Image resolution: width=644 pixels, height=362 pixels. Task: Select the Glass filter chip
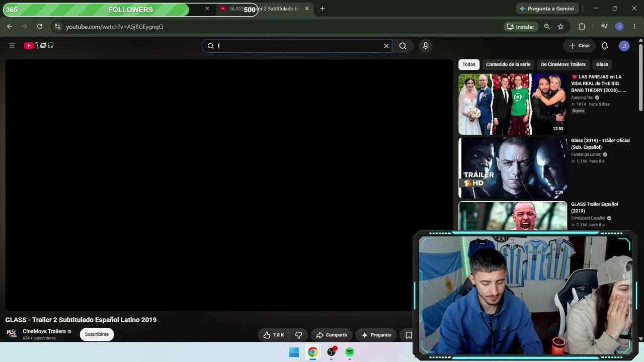tap(602, 64)
